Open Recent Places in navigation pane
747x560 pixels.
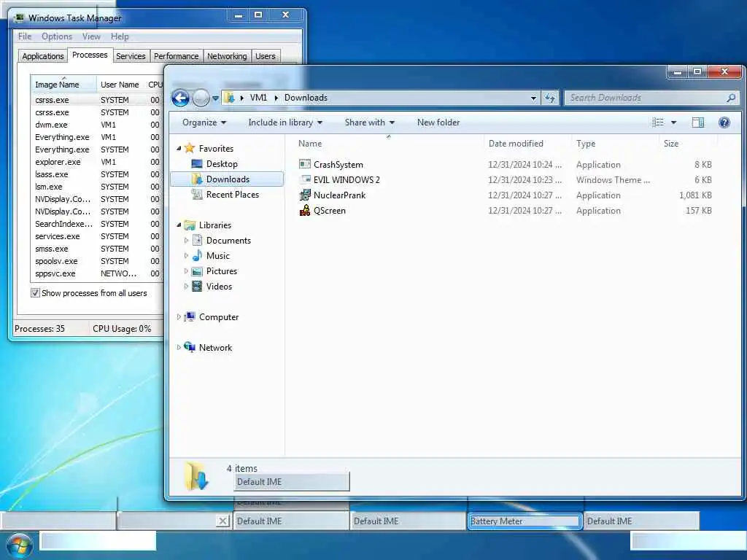[233, 194]
